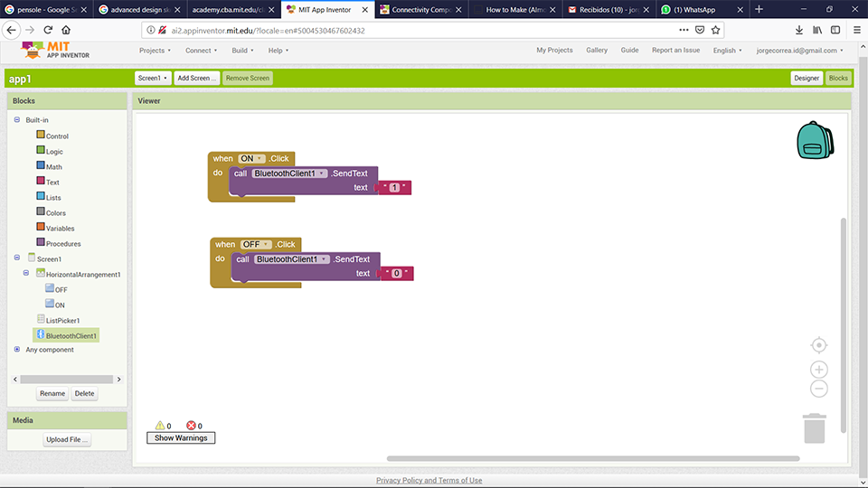Click the MIT App Inventor logo
The height and width of the screenshot is (488, 868).
tap(55, 51)
